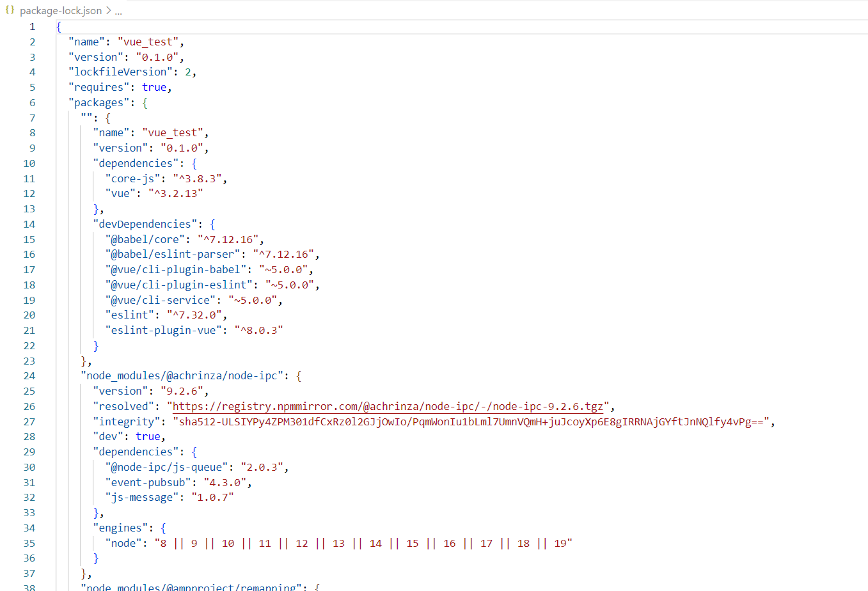This screenshot has height=591, width=868.
Task: Click the JSON braces file icon in breadcrumb
Action: click(10, 10)
